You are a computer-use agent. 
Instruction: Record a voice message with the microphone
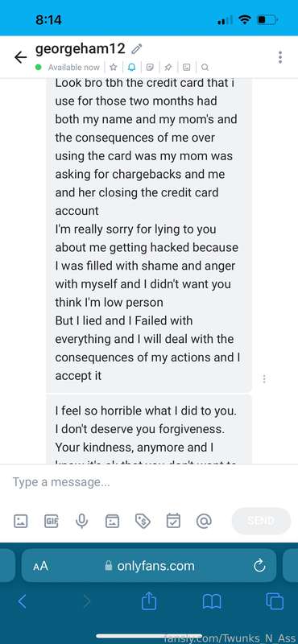(82, 521)
